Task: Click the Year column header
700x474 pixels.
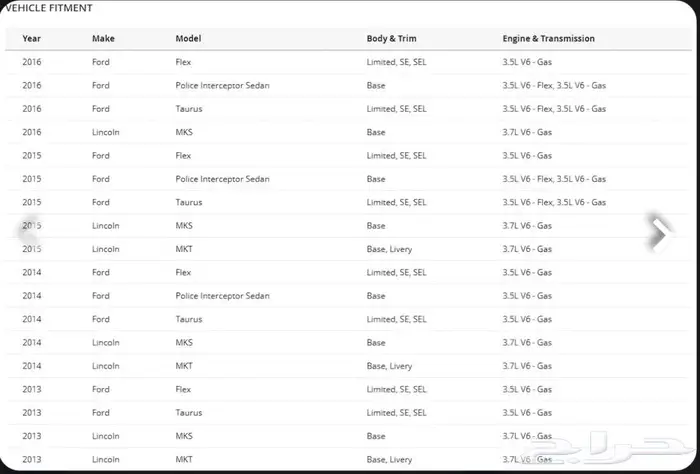Action: tap(31, 38)
